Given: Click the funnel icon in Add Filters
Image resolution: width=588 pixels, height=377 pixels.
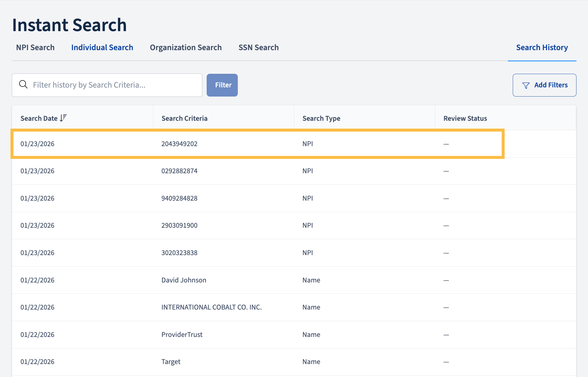Looking at the screenshot, I should [526, 85].
